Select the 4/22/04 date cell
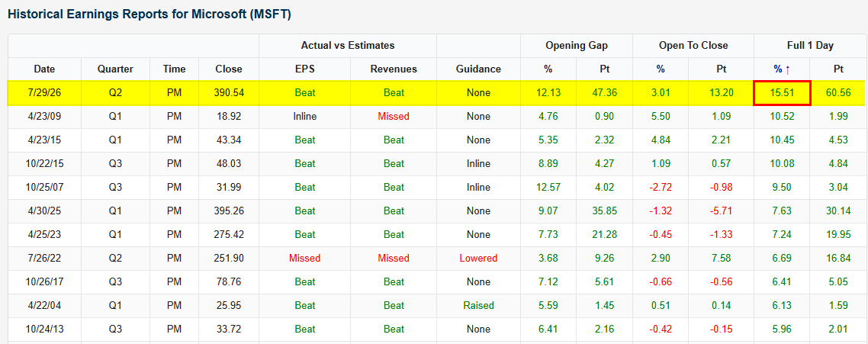 [44, 305]
